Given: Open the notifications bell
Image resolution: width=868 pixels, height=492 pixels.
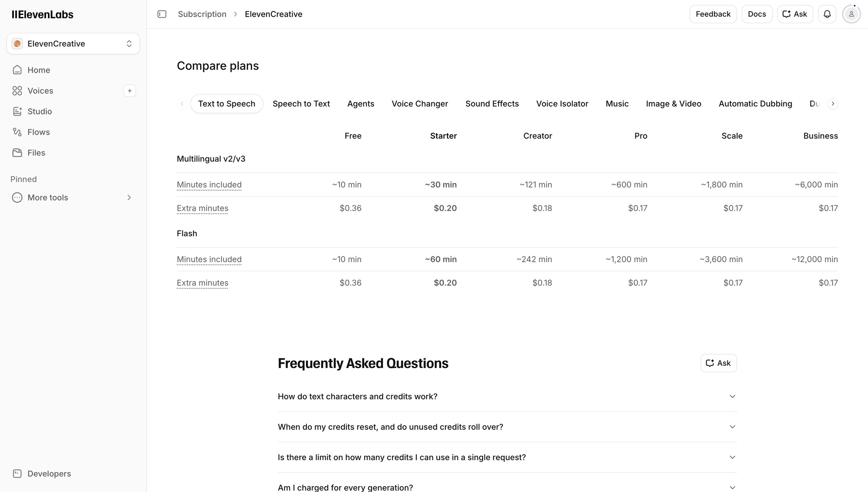Looking at the screenshot, I should pyautogui.click(x=827, y=14).
